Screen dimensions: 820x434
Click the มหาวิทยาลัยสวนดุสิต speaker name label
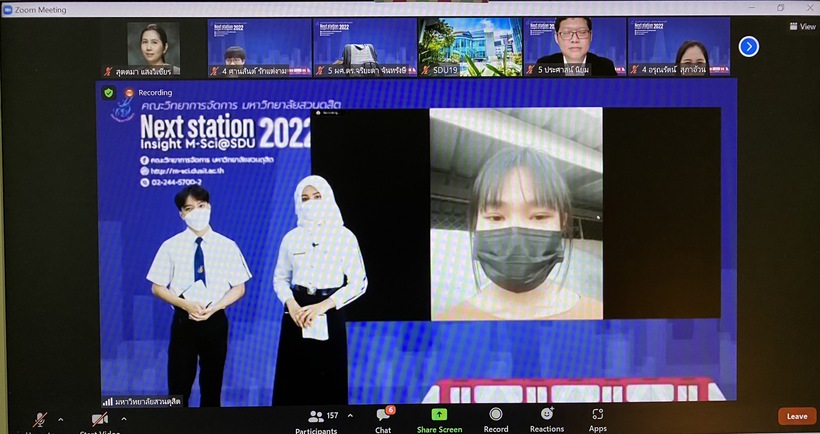tap(142, 402)
